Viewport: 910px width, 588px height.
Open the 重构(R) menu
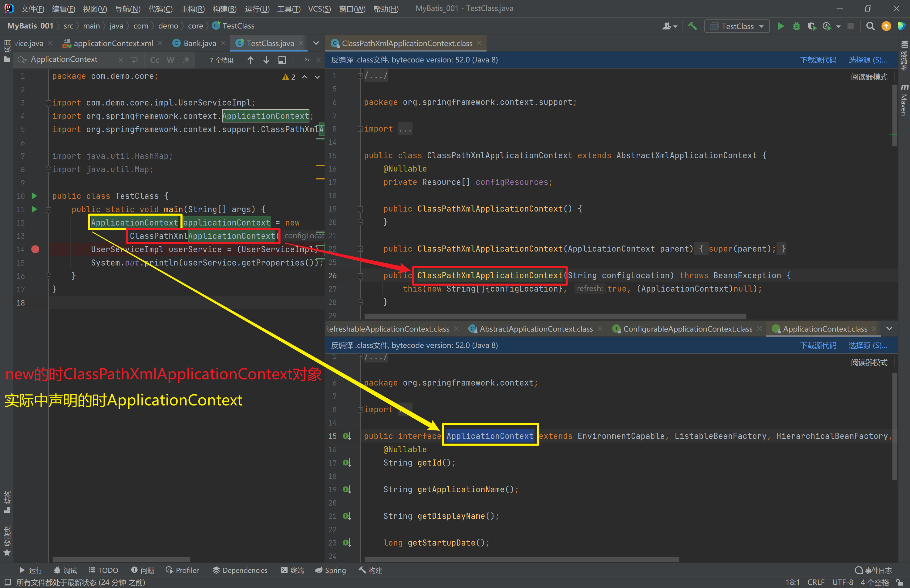click(193, 8)
